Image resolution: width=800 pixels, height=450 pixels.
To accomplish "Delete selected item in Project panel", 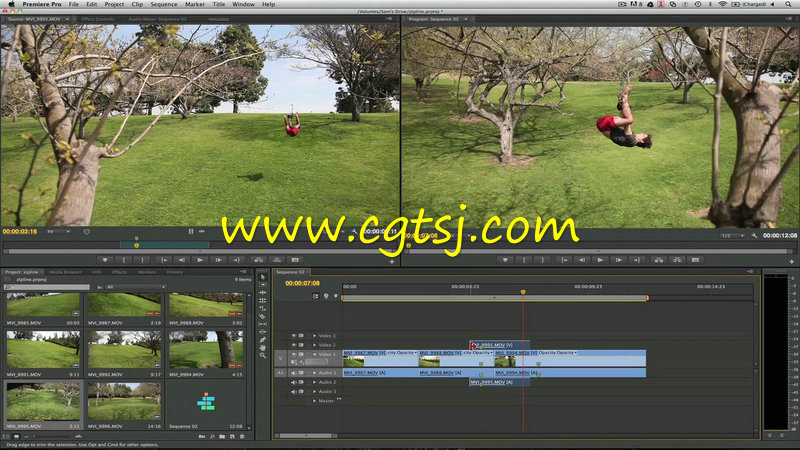I will click(242, 437).
